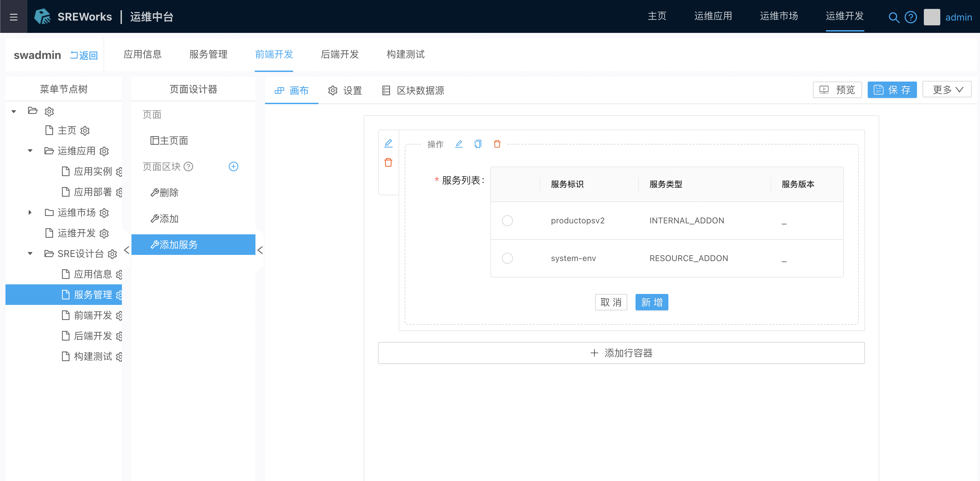Screen dimensions: 980x481
Task: Click the 新增 button
Action: pos(651,302)
